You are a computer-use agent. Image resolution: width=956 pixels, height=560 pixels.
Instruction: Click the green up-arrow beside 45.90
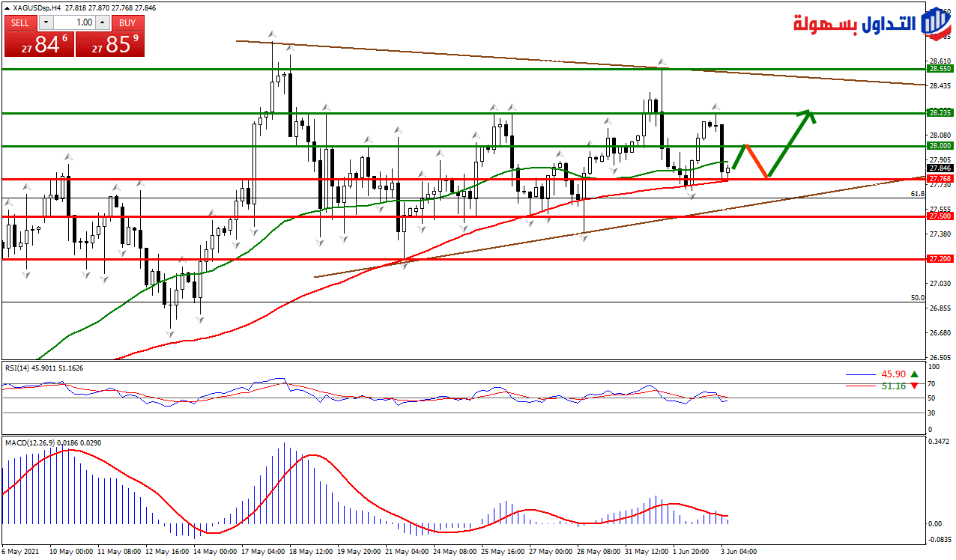coord(914,374)
